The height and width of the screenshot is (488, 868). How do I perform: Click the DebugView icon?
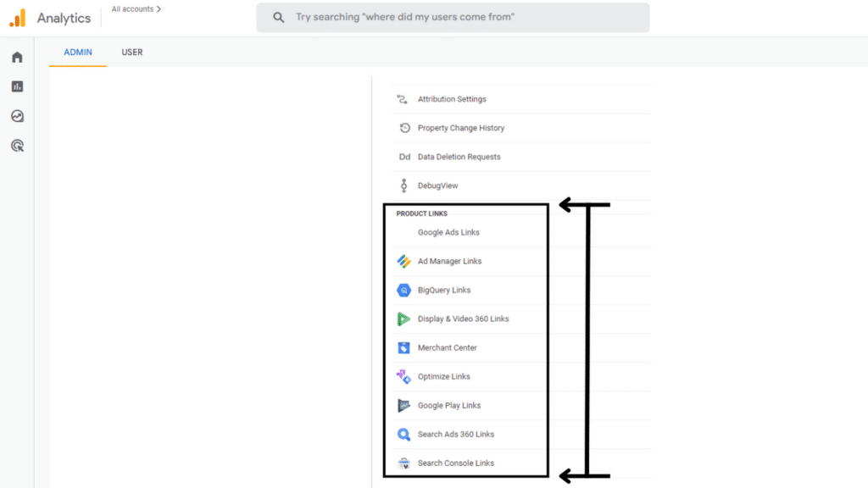401,185
